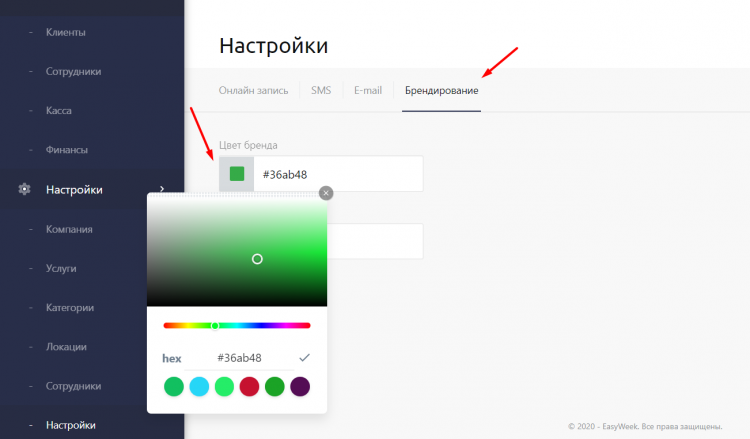Click the brand color hex field showing #36ab48
This screenshot has width=750, height=439.
coord(337,174)
